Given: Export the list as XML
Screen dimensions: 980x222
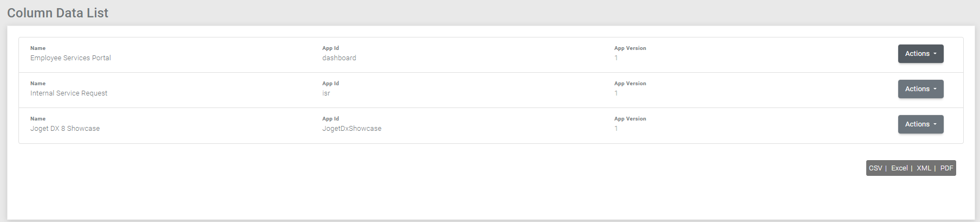Looking at the screenshot, I should point(924,168).
